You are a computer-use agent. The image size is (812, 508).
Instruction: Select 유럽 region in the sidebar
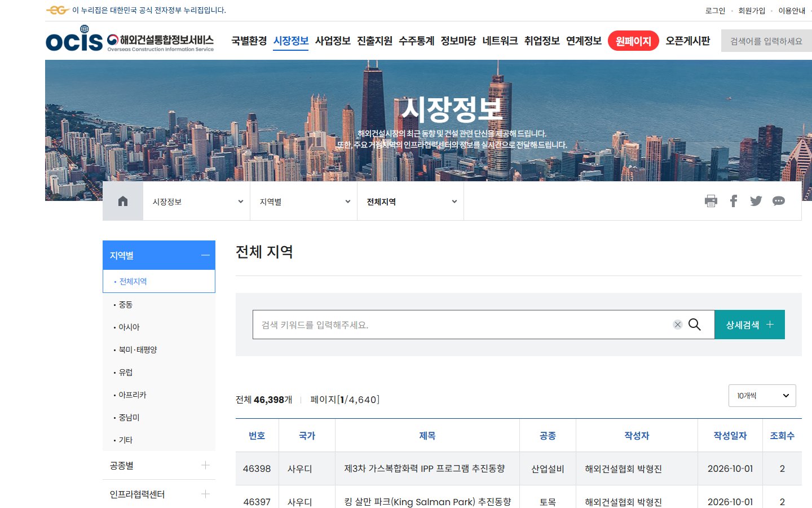click(126, 372)
